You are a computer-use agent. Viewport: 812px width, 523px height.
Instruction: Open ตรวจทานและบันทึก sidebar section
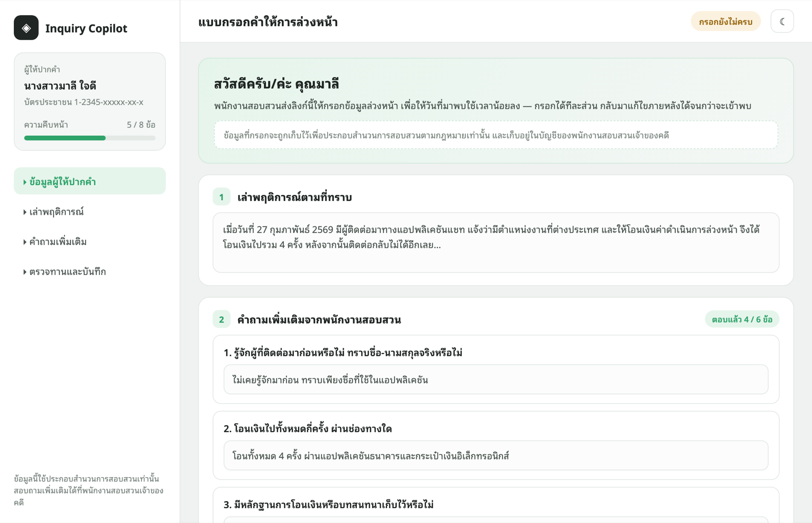point(90,271)
